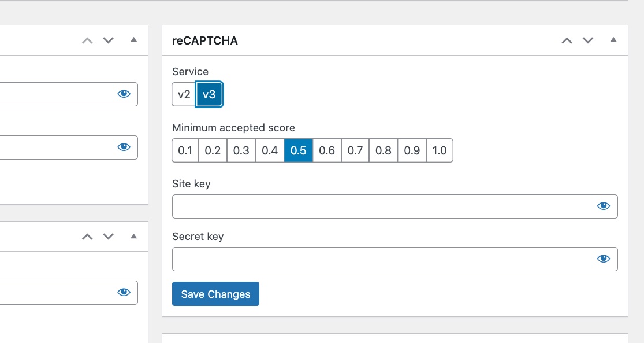Focus the Secret key input field
The width and height of the screenshot is (644, 343).
click(x=381, y=259)
